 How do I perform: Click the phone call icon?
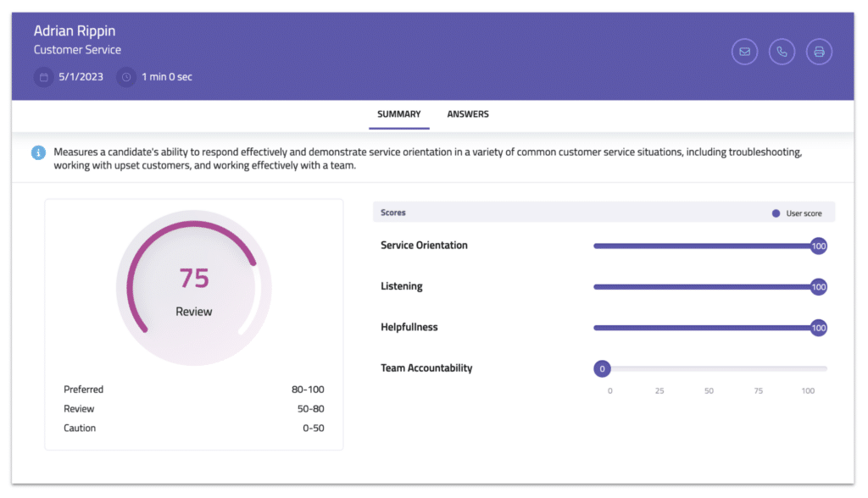782,52
